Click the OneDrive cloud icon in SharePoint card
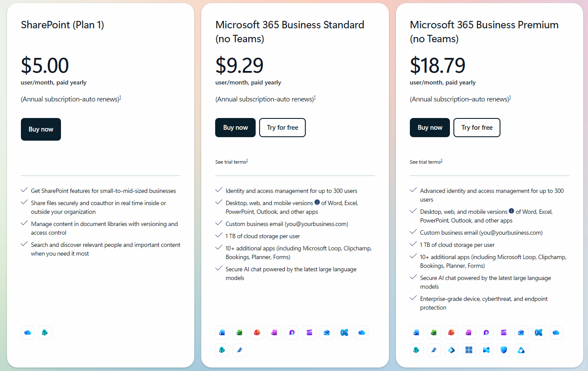The height and width of the screenshot is (371, 588). [27, 332]
